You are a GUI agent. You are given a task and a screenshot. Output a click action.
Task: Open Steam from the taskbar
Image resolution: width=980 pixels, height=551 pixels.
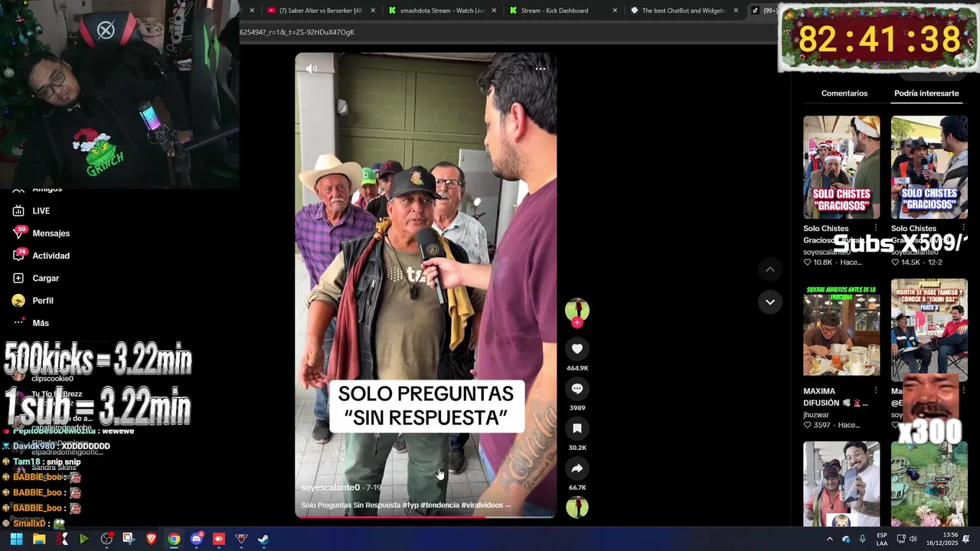pyautogui.click(x=263, y=539)
